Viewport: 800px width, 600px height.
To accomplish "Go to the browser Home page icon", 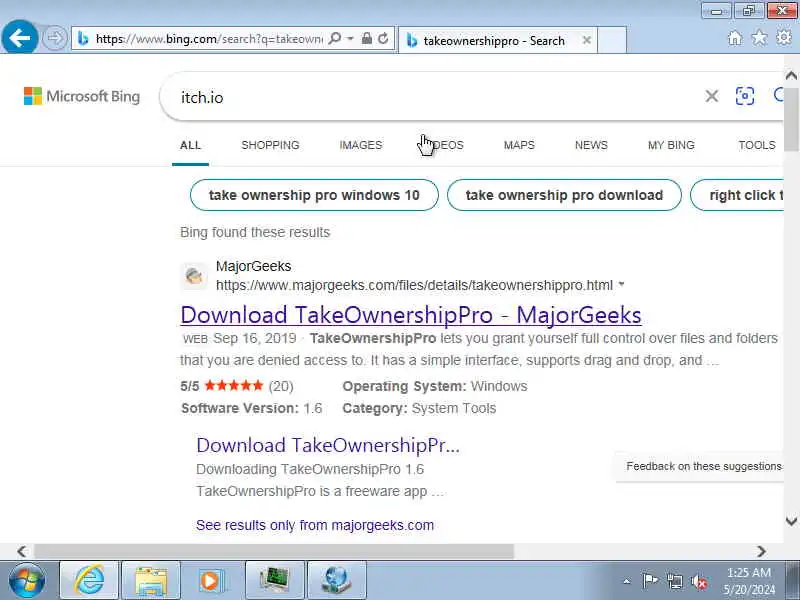I will tap(735, 38).
